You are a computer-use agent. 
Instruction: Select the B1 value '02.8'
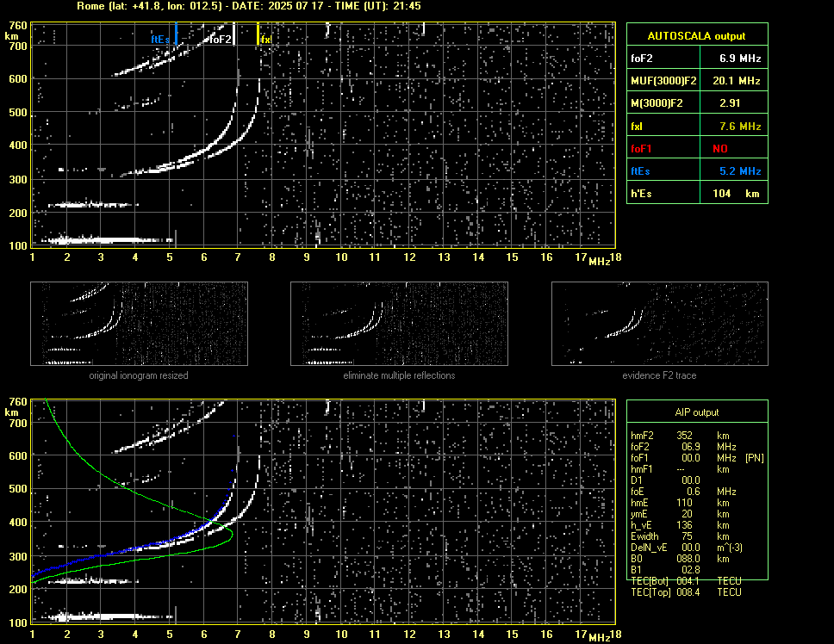click(x=691, y=570)
